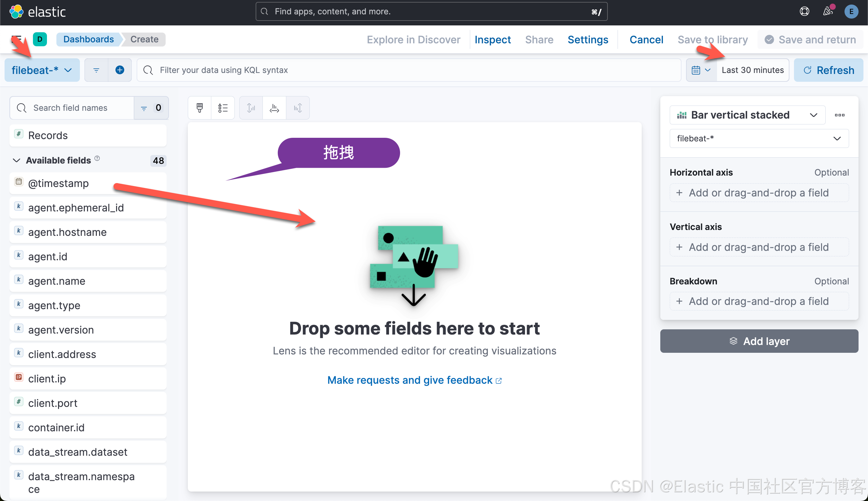Collapse the Available fields section
The height and width of the screenshot is (501, 868).
pos(17,160)
